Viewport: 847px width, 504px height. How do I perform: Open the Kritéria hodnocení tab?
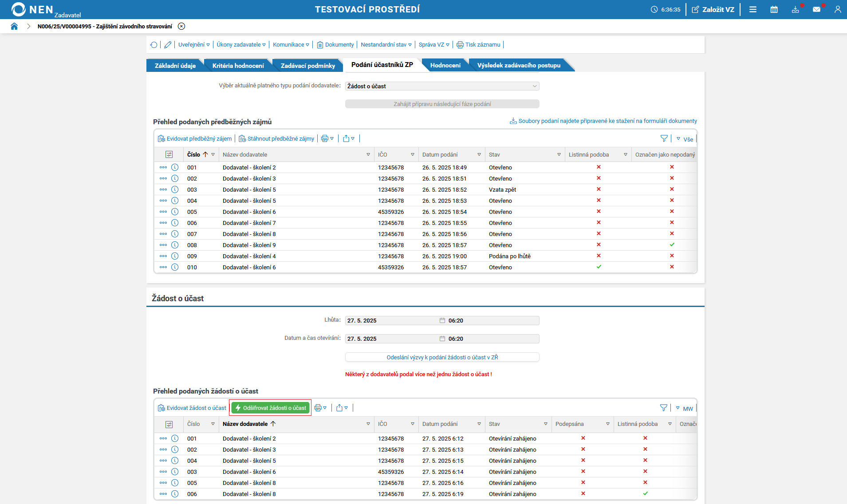tap(238, 66)
